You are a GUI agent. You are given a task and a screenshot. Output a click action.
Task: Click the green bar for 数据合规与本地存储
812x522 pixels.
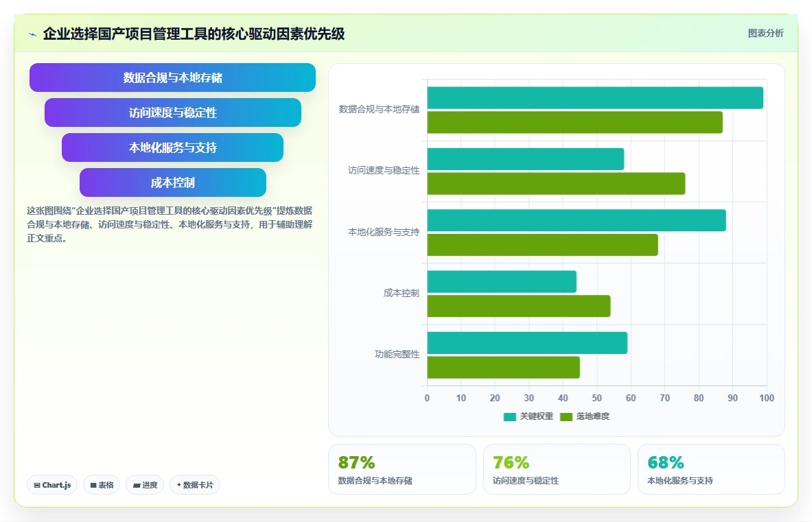click(x=575, y=122)
